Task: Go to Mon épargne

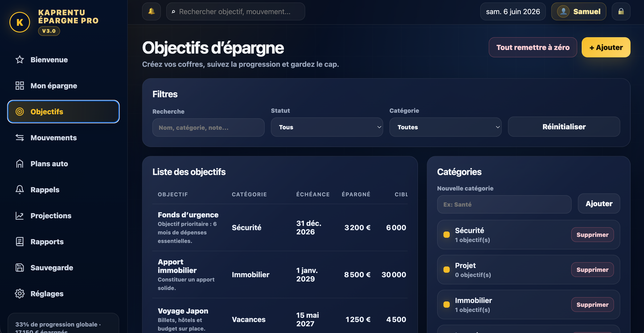Action: point(63,86)
